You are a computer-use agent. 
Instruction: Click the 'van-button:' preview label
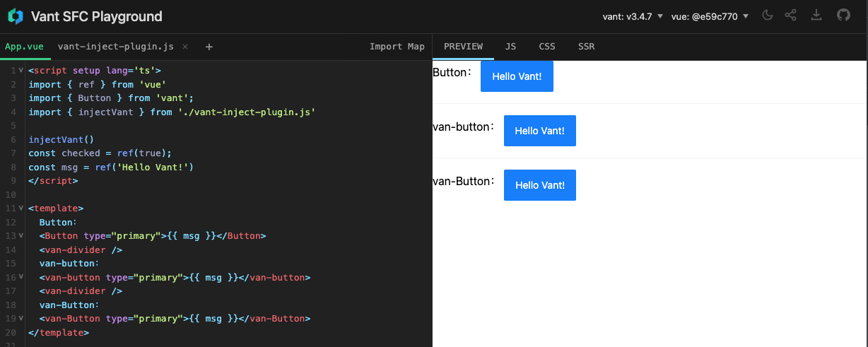[465, 127]
